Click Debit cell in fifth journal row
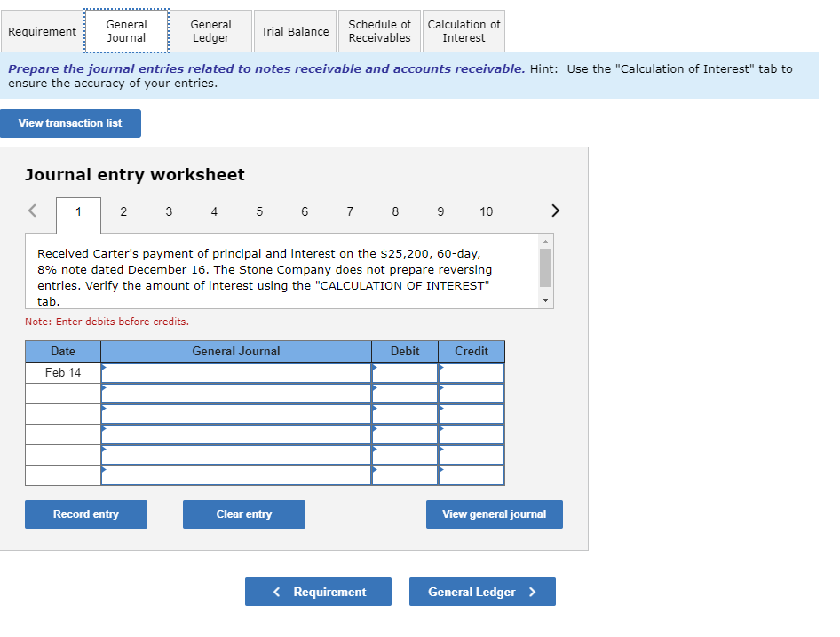 405,455
